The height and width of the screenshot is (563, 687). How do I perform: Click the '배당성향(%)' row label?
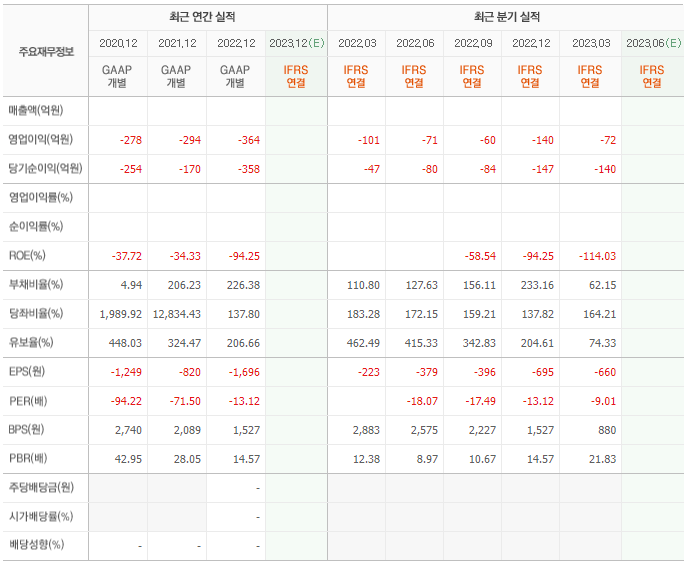click(x=36, y=545)
